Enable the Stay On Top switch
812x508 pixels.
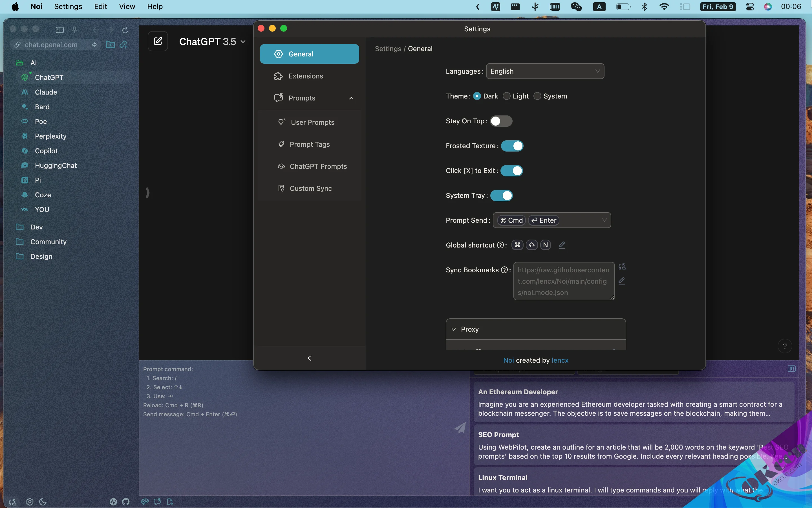(x=501, y=121)
